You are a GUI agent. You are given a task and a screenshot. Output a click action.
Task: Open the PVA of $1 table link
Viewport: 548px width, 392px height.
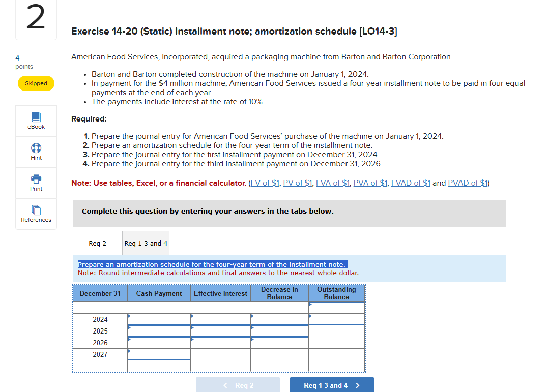point(370,183)
